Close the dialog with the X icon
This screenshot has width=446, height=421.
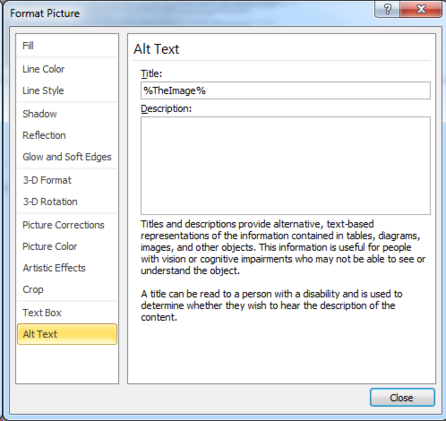[x=421, y=9]
